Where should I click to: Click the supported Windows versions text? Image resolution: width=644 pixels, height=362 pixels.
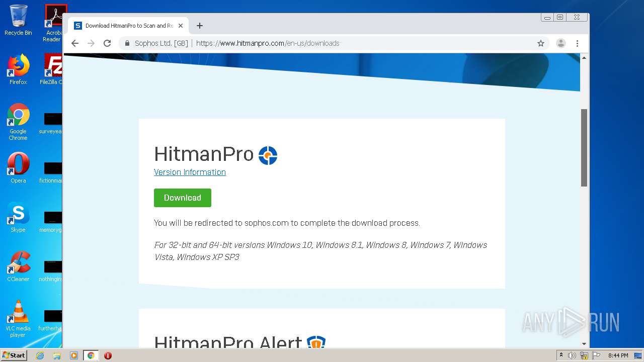click(x=320, y=251)
